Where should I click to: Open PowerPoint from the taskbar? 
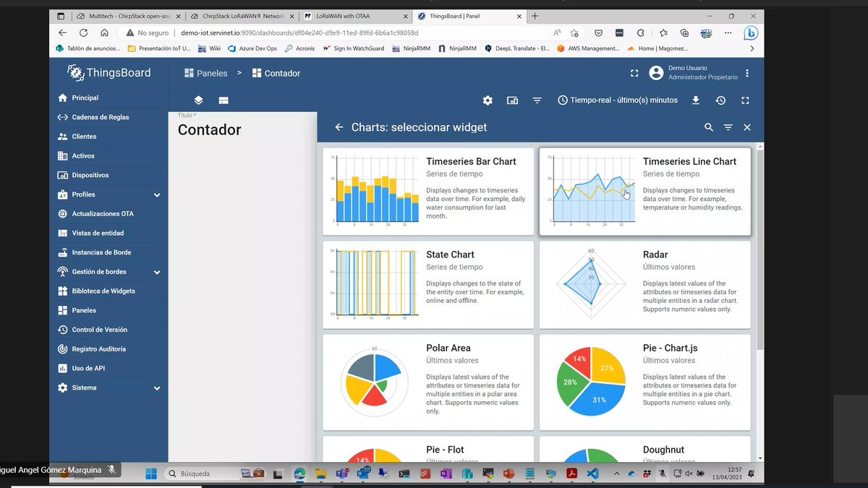(x=509, y=474)
